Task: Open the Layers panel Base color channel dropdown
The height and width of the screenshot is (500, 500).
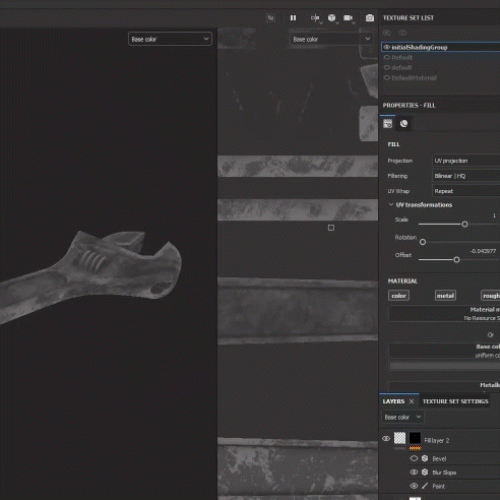Action: [x=402, y=417]
